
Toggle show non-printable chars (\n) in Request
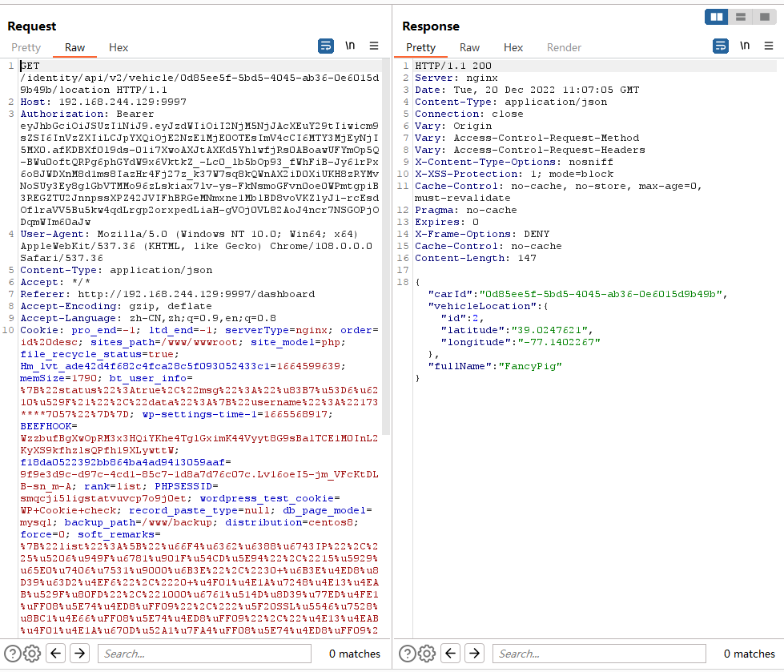pos(350,46)
